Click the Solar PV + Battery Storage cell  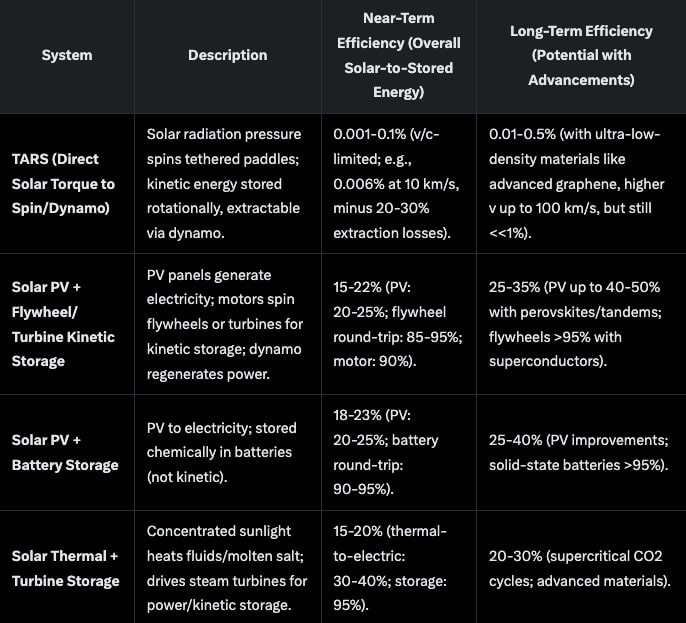tap(66, 452)
